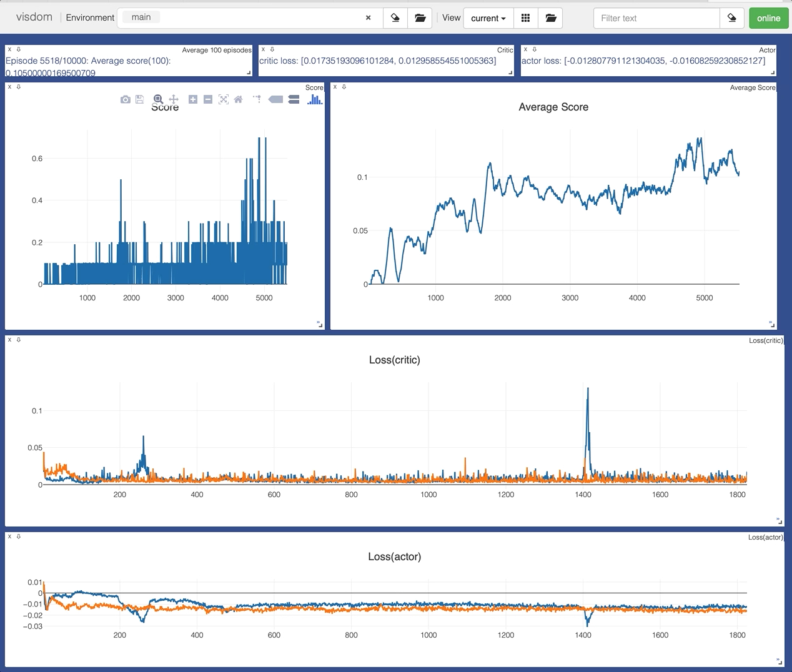The image size is (792, 672).
Task: Download the Score plot pane data
Action: click(18, 87)
